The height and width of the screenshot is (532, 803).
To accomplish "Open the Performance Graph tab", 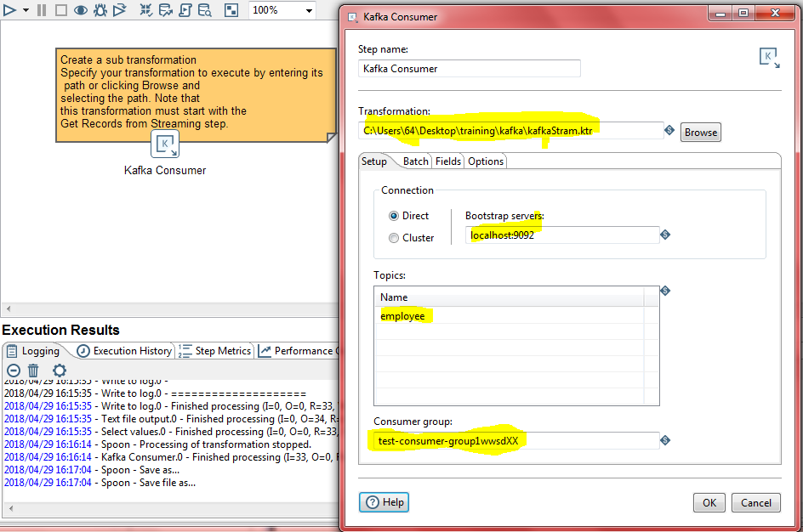I will pos(297,351).
